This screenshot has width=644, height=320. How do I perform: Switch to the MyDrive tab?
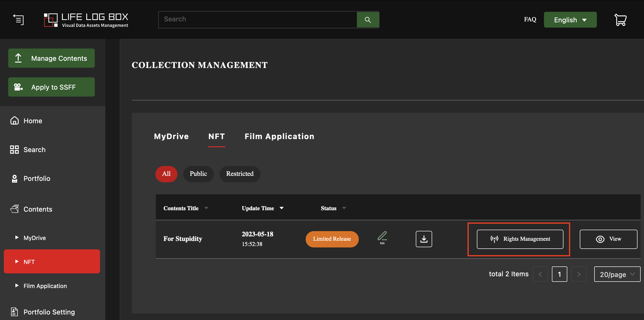(x=171, y=136)
